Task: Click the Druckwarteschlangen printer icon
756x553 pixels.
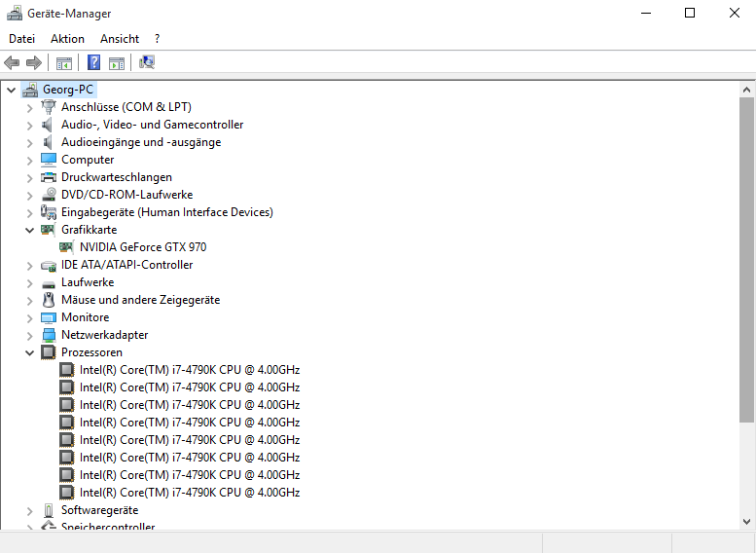Action: 49,177
